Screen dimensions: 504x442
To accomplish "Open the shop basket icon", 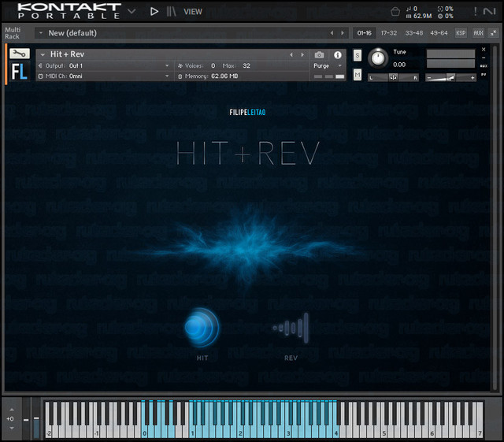I will pos(395,12).
